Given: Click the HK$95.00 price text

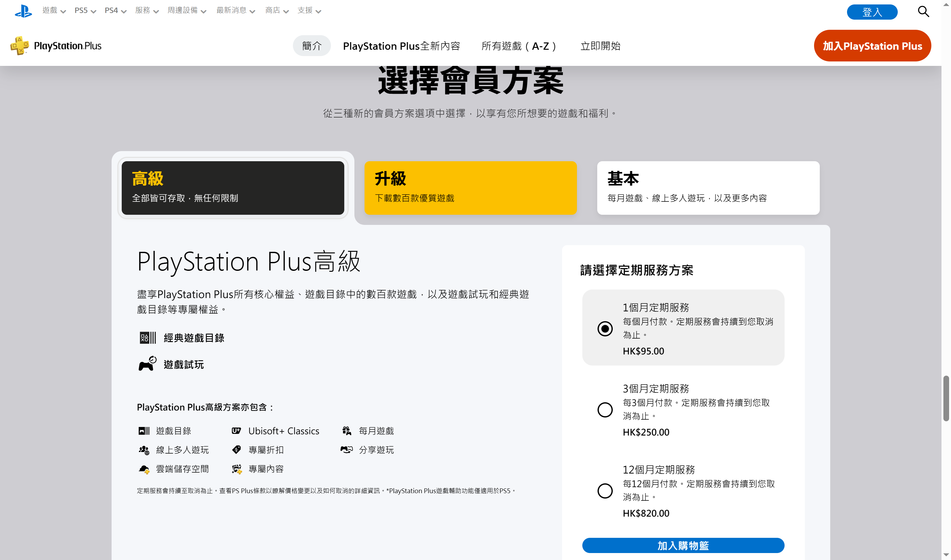Looking at the screenshot, I should (643, 351).
